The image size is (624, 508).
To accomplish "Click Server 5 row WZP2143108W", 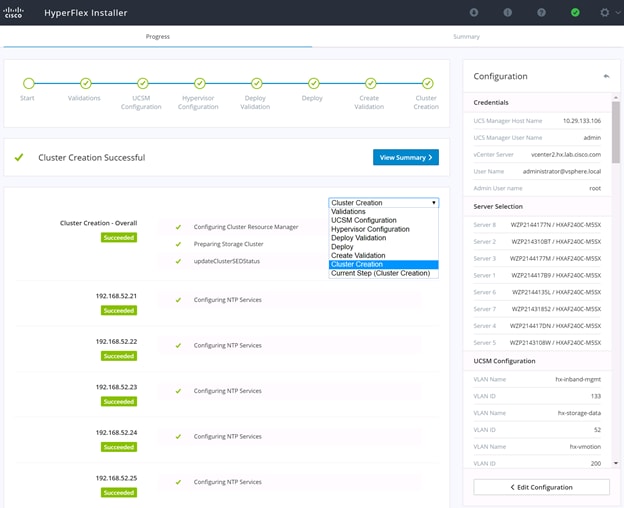I will tap(537, 343).
